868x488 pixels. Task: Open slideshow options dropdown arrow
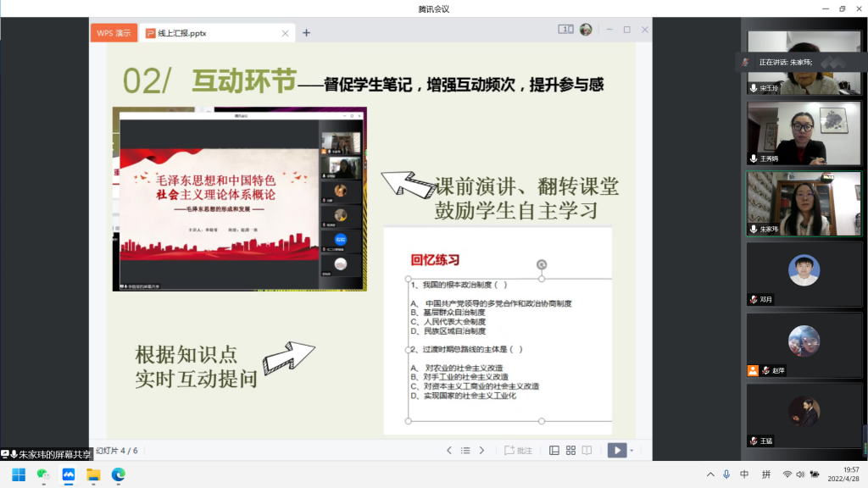click(x=632, y=451)
